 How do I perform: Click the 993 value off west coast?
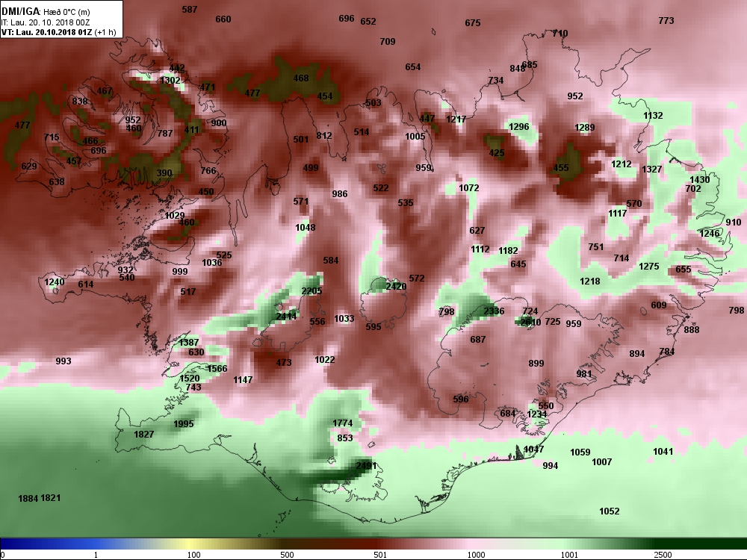[63, 361]
